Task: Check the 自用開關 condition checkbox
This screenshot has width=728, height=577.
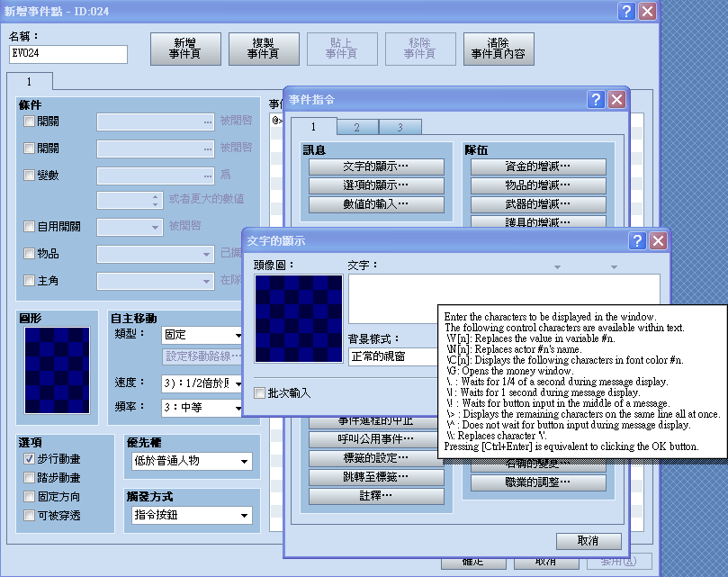Action: point(29,226)
